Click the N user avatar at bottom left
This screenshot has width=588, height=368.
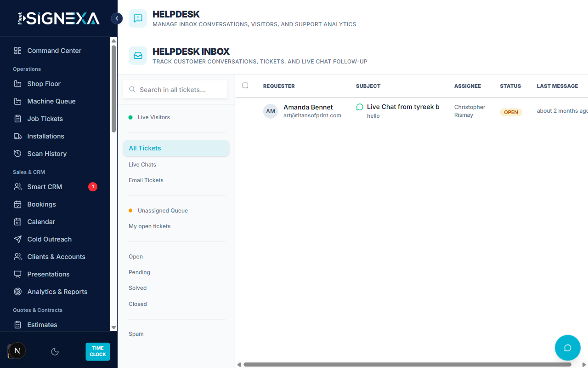17,351
